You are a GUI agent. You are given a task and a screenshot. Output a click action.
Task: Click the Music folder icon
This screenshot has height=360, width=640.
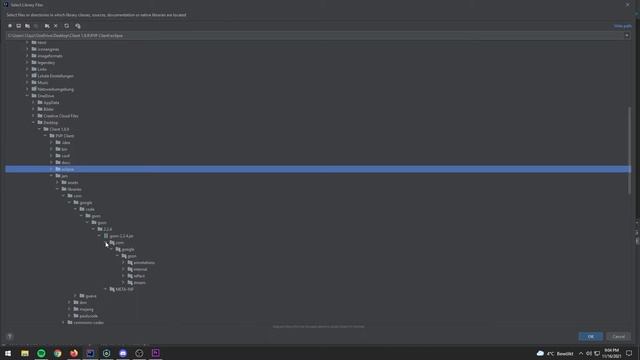(x=34, y=82)
